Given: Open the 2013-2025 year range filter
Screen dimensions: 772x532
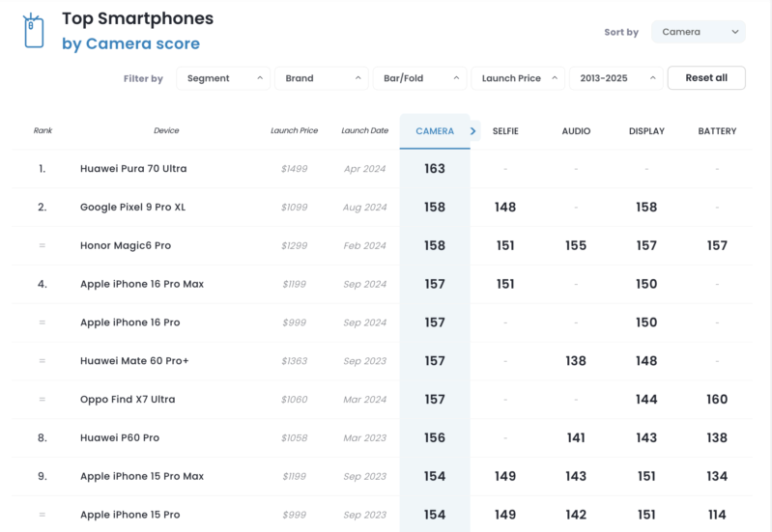Looking at the screenshot, I should (x=615, y=78).
